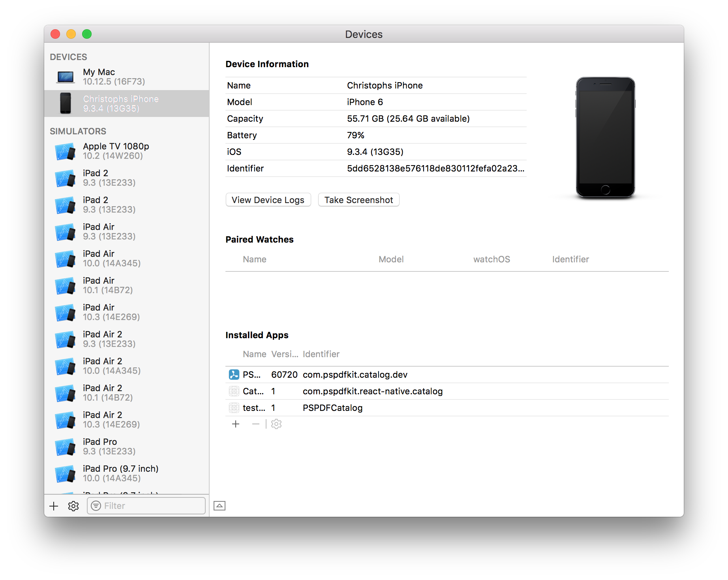728x580 pixels.
Task: Add an installed app with plus icon
Action: tap(236, 424)
